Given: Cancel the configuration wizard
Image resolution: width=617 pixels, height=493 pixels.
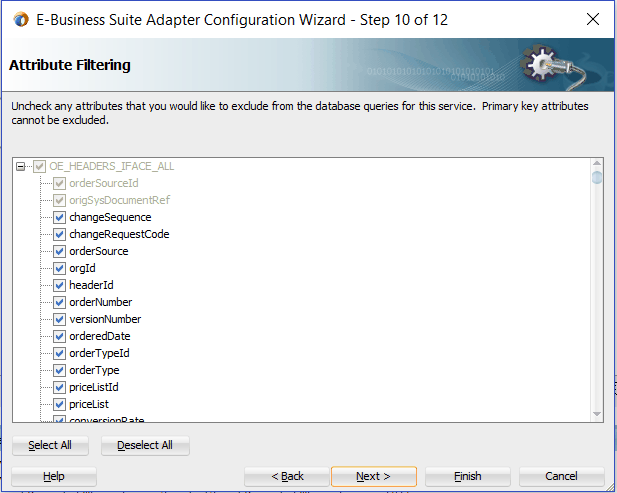Looking at the screenshot, I should point(562,476).
